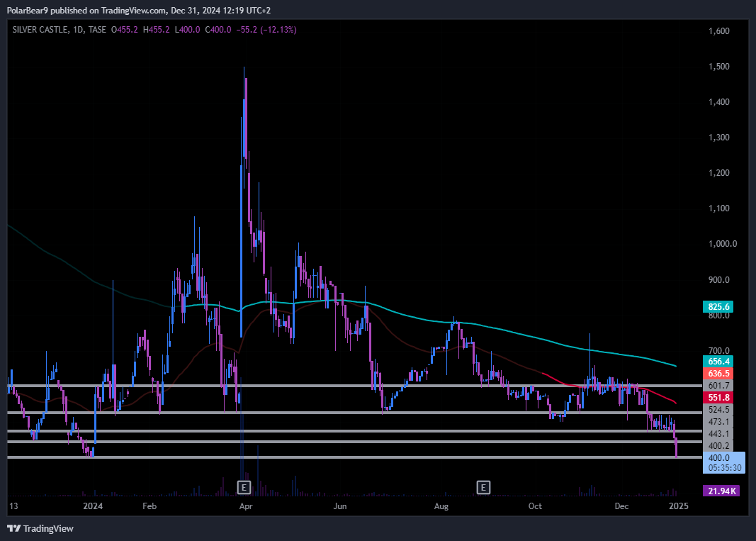Select the teal 656.4 moving average tag
Image resolution: width=756 pixels, height=541 pixels.
point(721,361)
